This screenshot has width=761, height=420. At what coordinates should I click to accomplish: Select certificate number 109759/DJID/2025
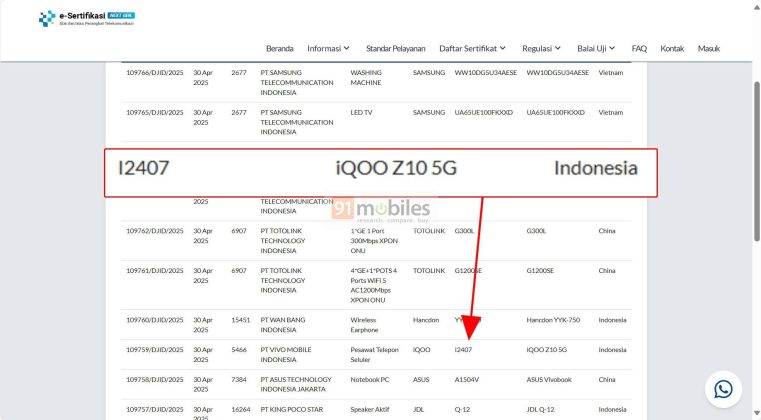click(155, 350)
